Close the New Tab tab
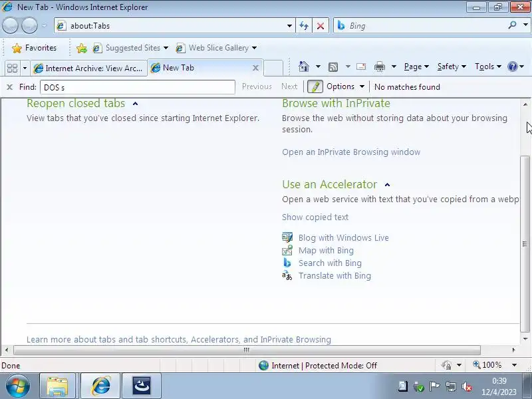 click(255, 68)
